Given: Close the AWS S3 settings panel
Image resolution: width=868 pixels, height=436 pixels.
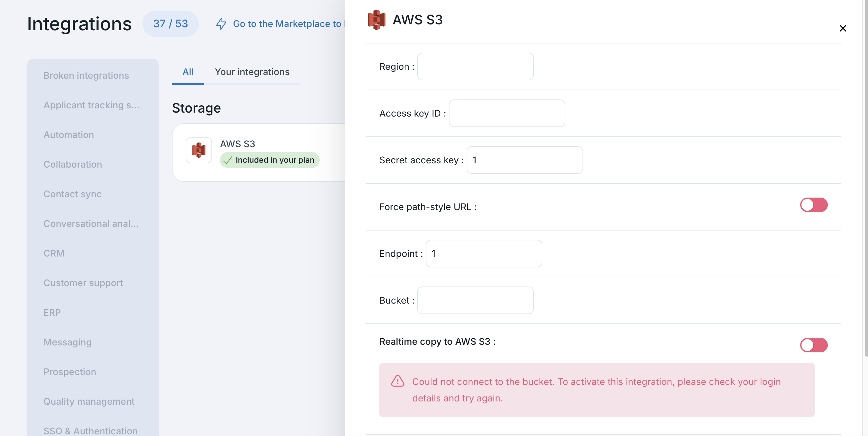Looking at the screenshot, I should [843, 28].
